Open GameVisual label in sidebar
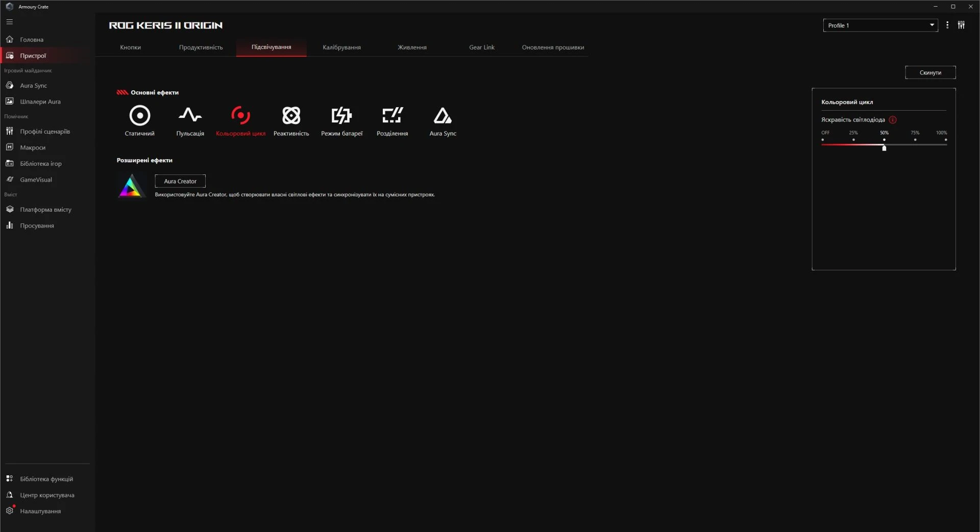 (36, 180)
